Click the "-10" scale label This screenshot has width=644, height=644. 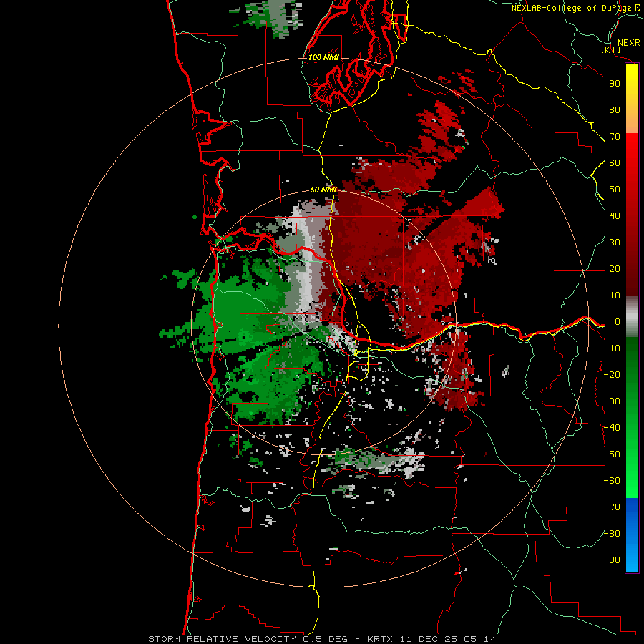tap(612, 348)
